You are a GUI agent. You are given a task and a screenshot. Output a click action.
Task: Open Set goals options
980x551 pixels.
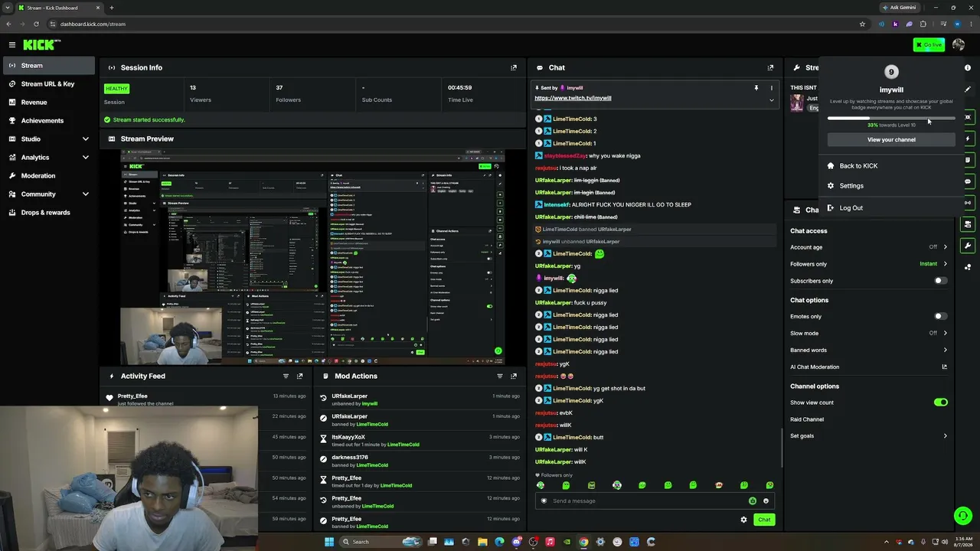coord(869,436)
